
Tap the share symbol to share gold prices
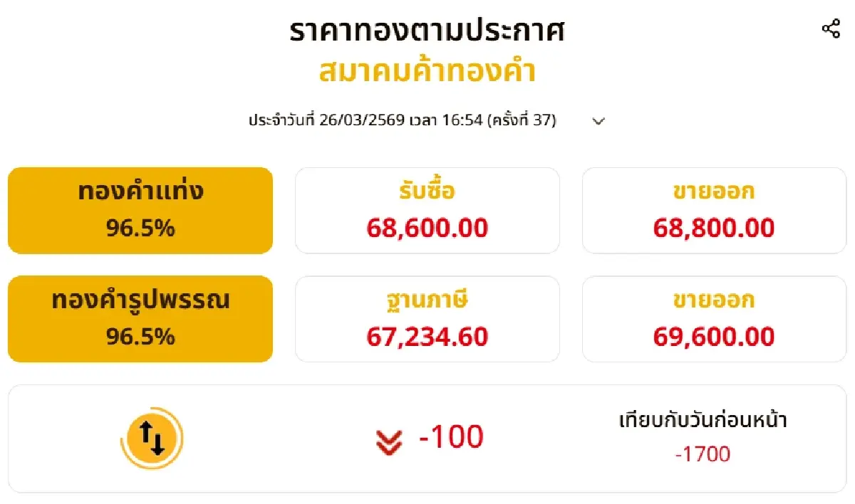point(830,28)
